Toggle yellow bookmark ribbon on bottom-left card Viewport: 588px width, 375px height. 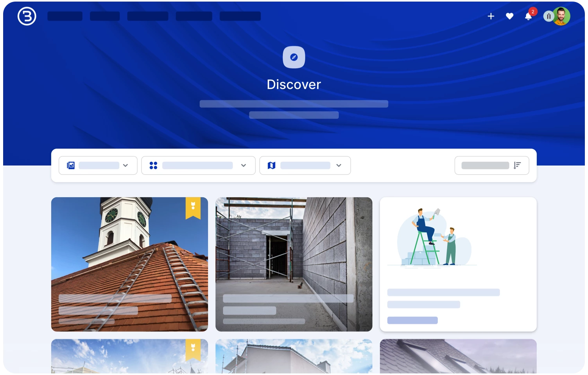pos(193,349)
